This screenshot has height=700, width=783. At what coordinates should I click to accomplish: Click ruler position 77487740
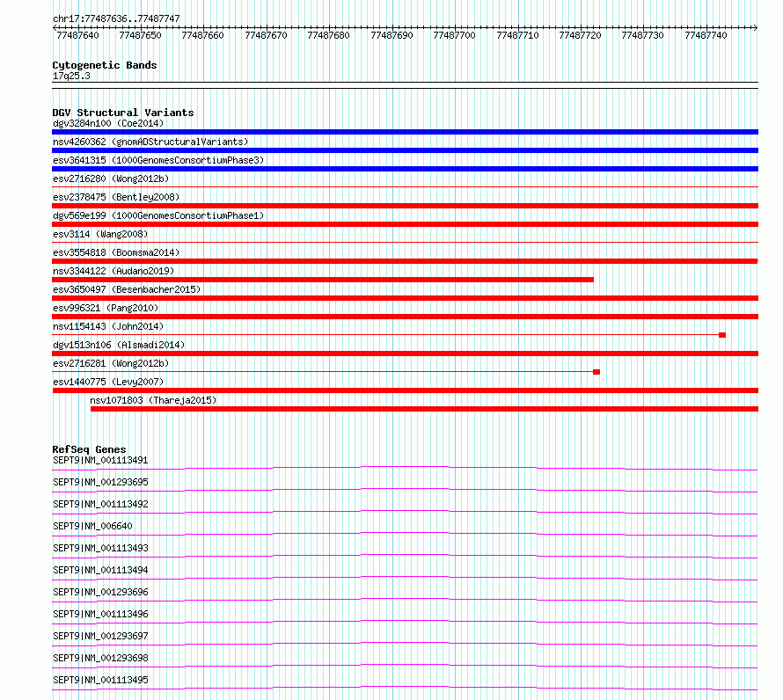pyautogui.click(x=706, y=35)
